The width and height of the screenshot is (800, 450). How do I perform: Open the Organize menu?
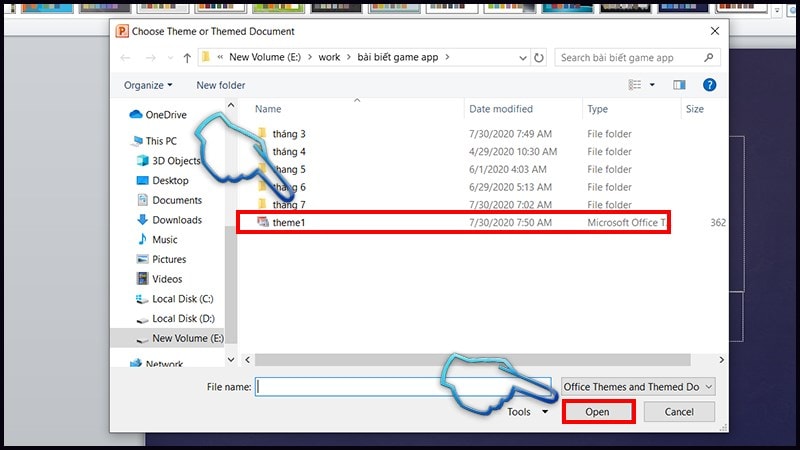tap(148, 85)
